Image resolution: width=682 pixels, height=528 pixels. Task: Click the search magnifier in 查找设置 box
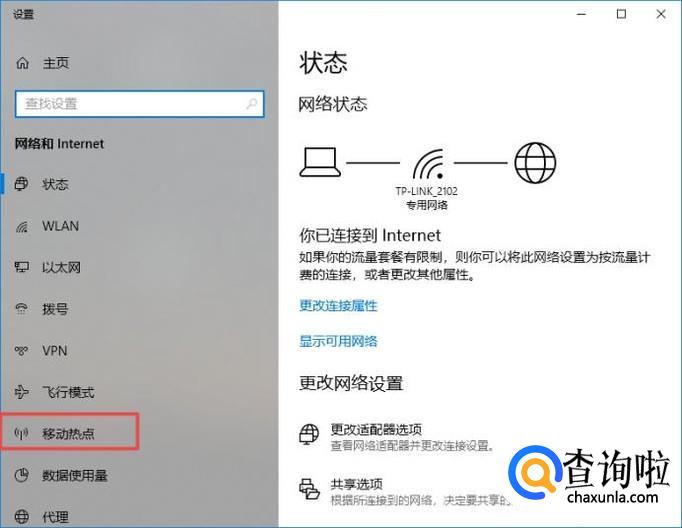(x=251, y=104)
